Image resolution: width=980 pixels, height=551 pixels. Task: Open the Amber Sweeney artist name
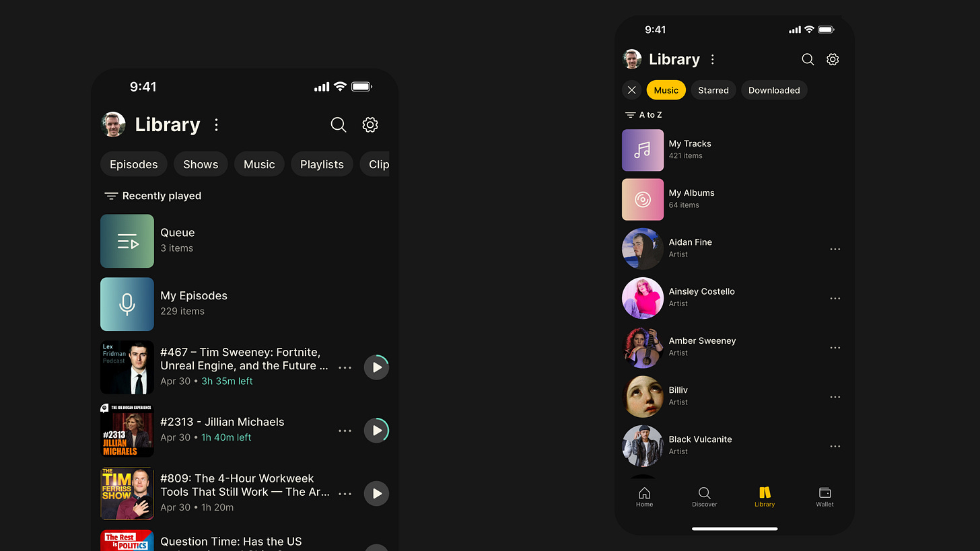pyautogui.click(x=702, y=340)
